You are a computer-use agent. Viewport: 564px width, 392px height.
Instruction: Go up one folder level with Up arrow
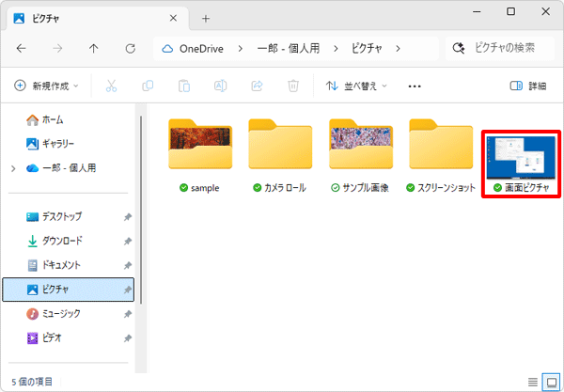click(x=93, y=49)
